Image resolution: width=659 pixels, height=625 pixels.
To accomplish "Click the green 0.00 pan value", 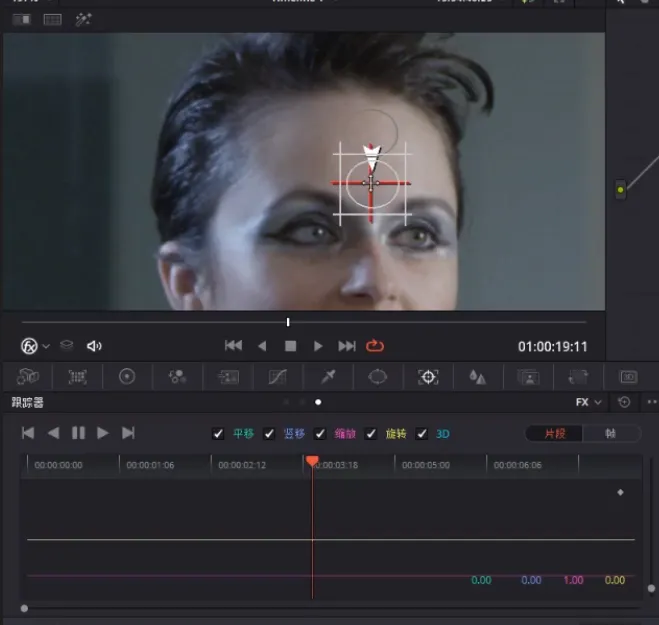I will click(481, 580).
